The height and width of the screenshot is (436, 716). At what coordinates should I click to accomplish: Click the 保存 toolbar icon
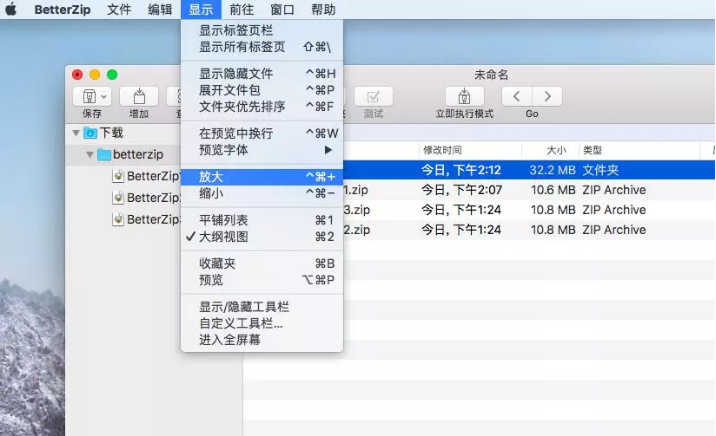point(89,96)
